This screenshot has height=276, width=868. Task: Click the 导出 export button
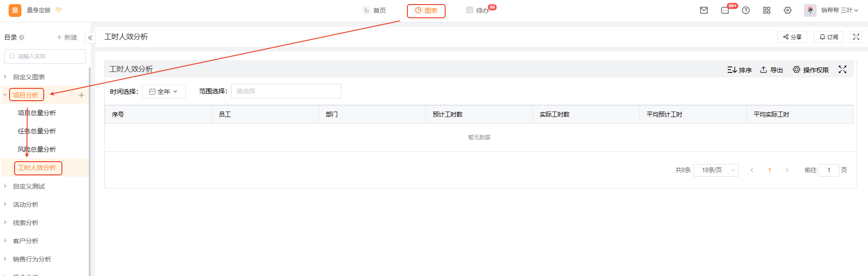tap(772, 70)
